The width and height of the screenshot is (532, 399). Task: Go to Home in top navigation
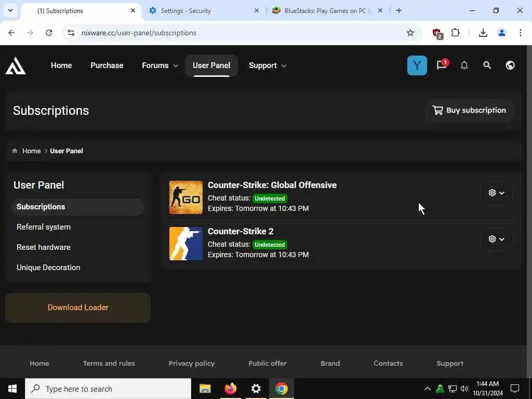click(61, 65)
